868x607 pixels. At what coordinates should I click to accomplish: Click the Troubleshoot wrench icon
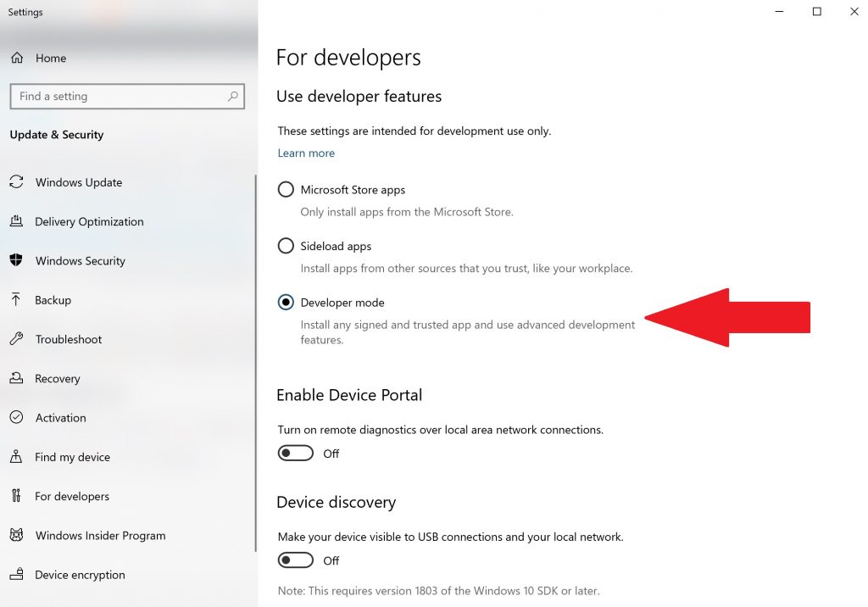pyautogui.click(x=17, y=339)
